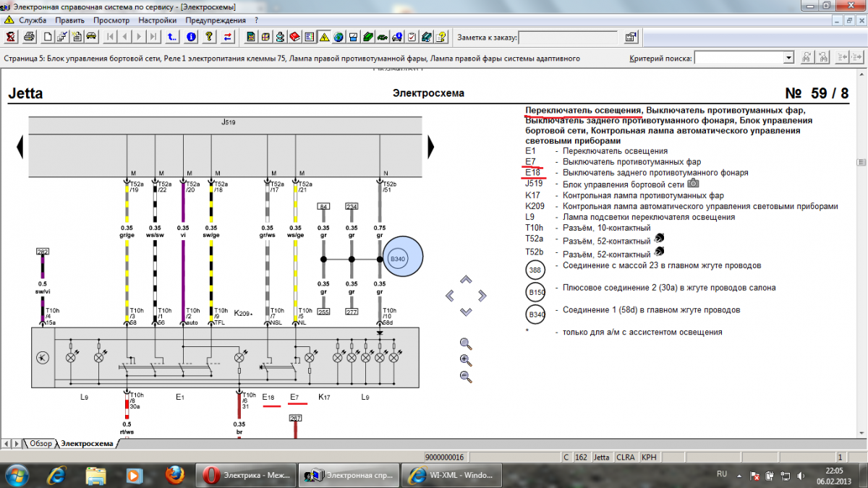The height and width of the screenshot is (488, 868).
Task: Follow the wire reference box 277
Action: (x=352, y=312)
